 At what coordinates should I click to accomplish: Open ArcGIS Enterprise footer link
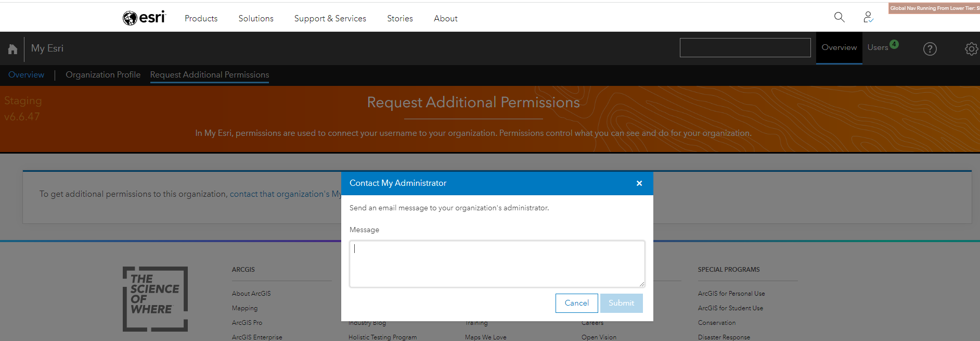(257, 337)
